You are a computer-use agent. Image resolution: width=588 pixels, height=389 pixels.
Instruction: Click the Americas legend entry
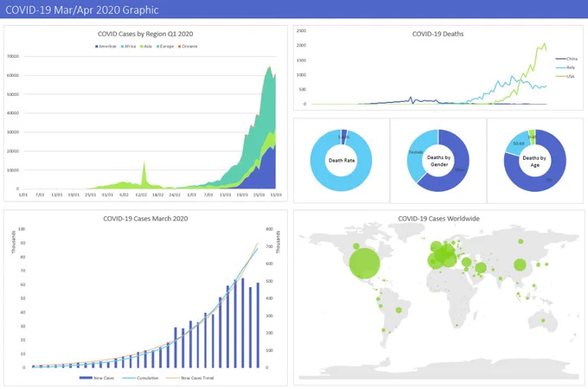pyautogui.click(x=105, y=47)
